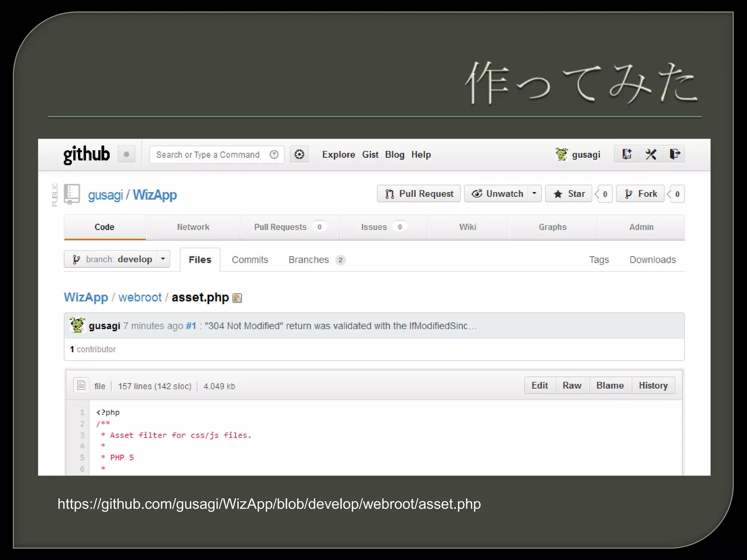Open the Pull Requests tab
The height and width of the screenshot is (560, 747).
pyautogui.click(x=290, y=227)
